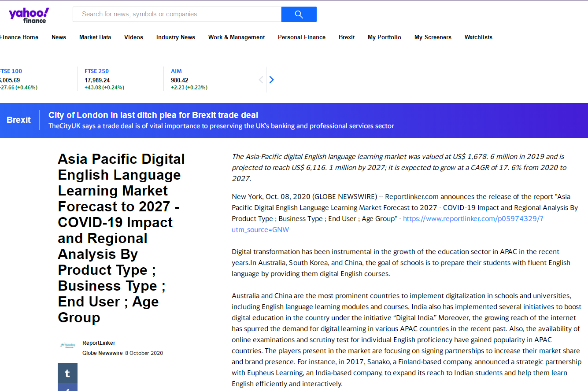
Task: Click the blue search magnifier button
Action: (x=299, y=14)
